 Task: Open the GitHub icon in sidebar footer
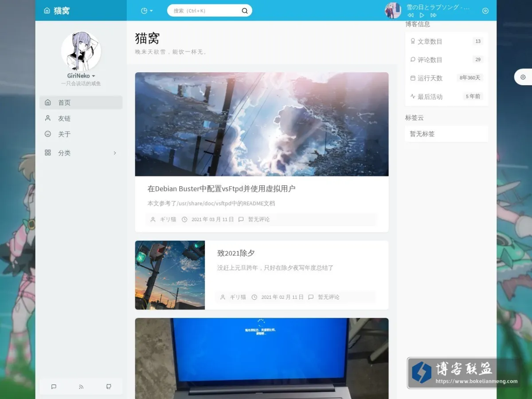109,387
